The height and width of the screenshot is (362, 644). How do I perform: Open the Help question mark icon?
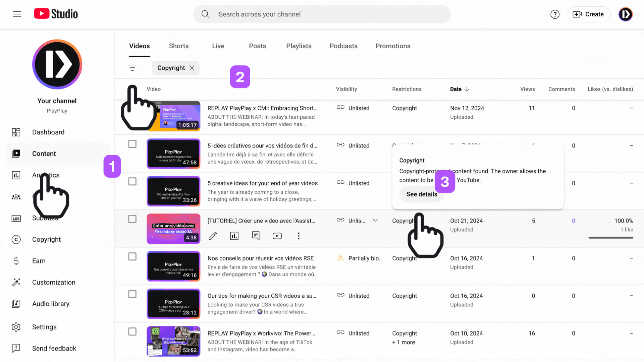[555, 14]
